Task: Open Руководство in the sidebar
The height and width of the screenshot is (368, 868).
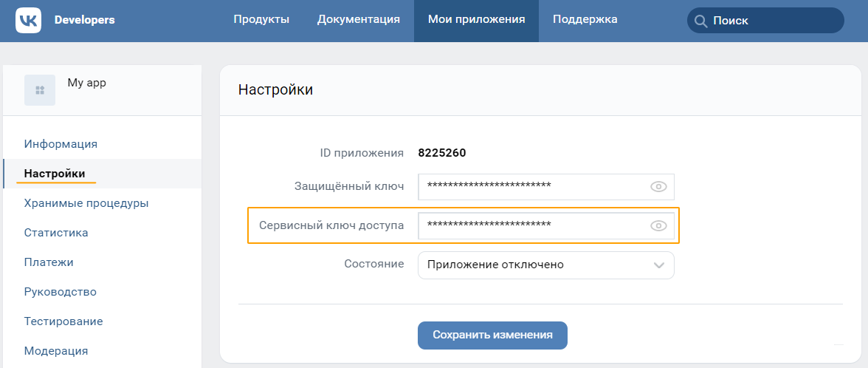Action: point(61,292)
